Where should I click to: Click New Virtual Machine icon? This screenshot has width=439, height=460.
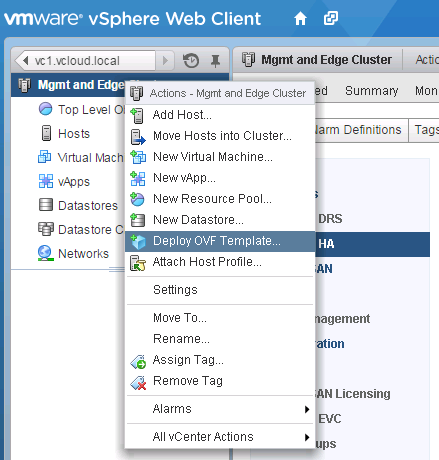point(138,157)
